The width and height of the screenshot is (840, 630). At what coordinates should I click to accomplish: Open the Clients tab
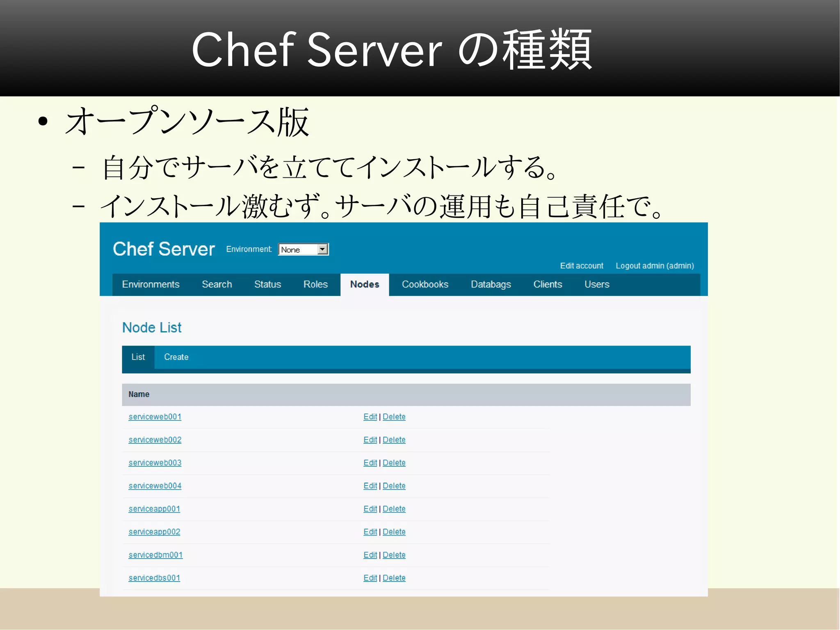tap(548, 284)
